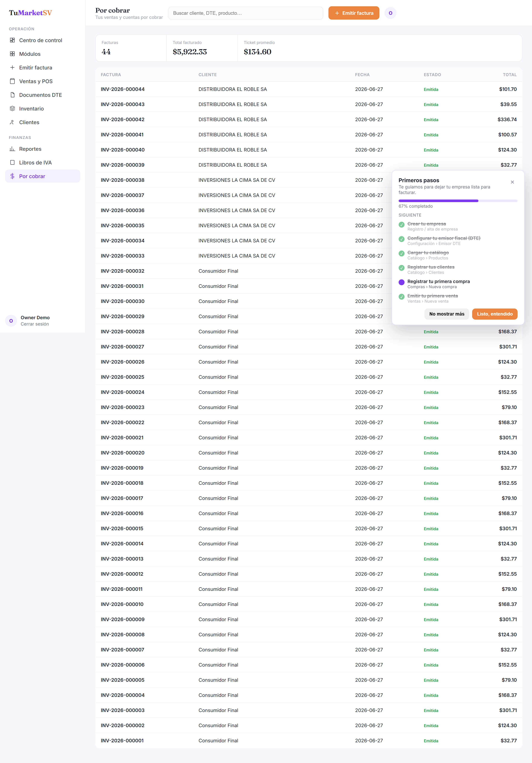Click the checkmark for Emitir tu primera venta
This screenshot has height=763, width=532.
tap(401, 297)
